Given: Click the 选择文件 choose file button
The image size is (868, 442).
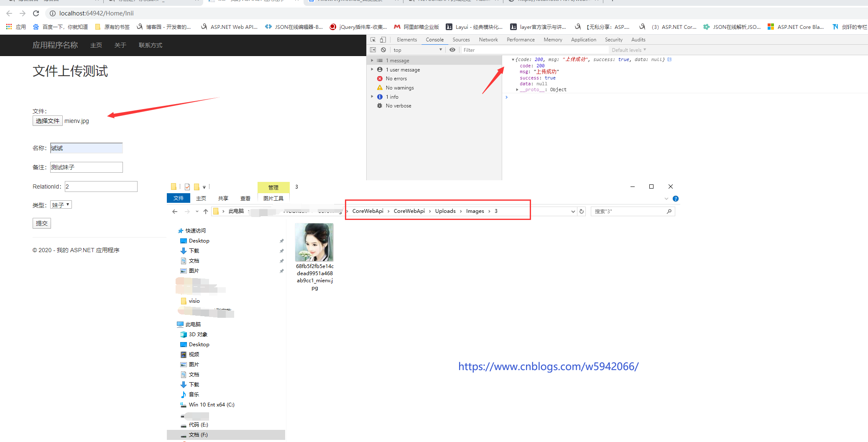Looking at the screenshot, I should [x=48, y=121].
